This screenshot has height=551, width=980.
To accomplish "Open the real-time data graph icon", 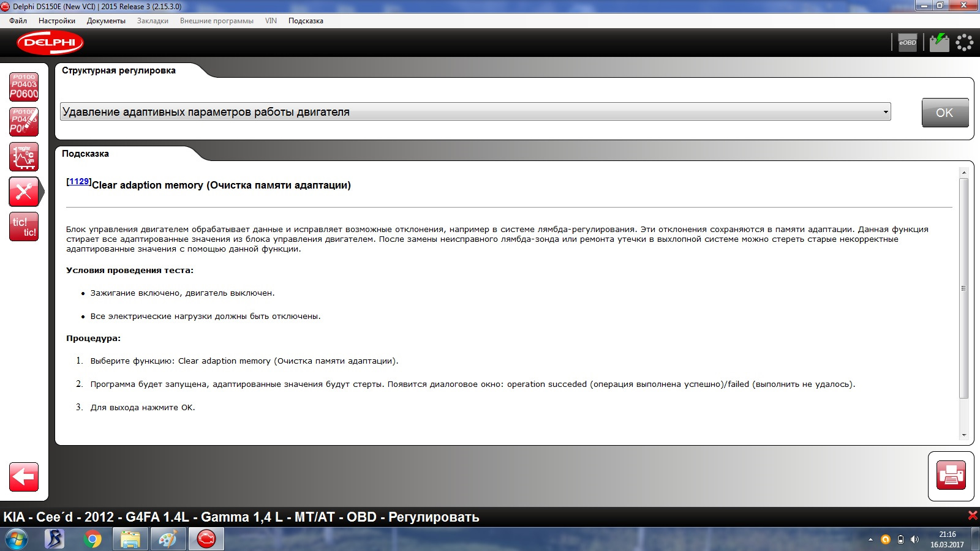I will pyautogui.click(x=24, y=157).
